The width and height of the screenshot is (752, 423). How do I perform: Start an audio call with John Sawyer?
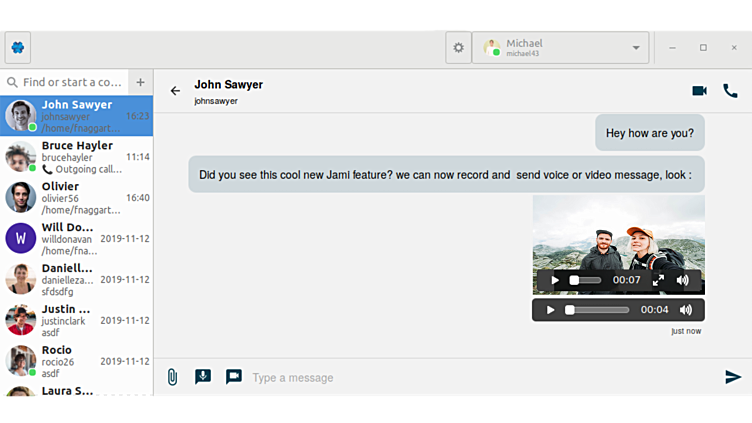point(730,91)
